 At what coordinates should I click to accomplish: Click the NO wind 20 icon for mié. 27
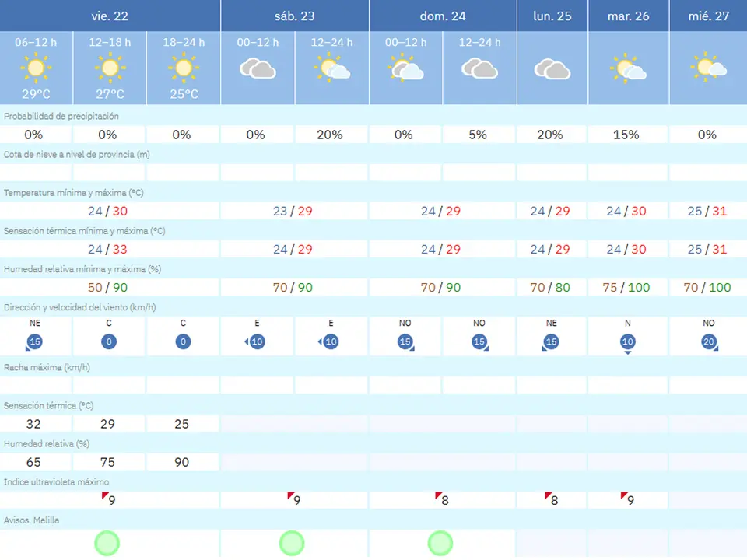click(x=710, y=342)
